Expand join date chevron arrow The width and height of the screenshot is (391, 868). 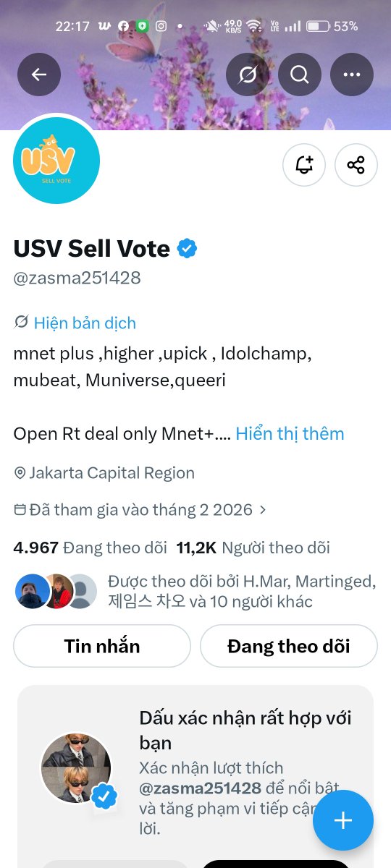tap(263, 510)
